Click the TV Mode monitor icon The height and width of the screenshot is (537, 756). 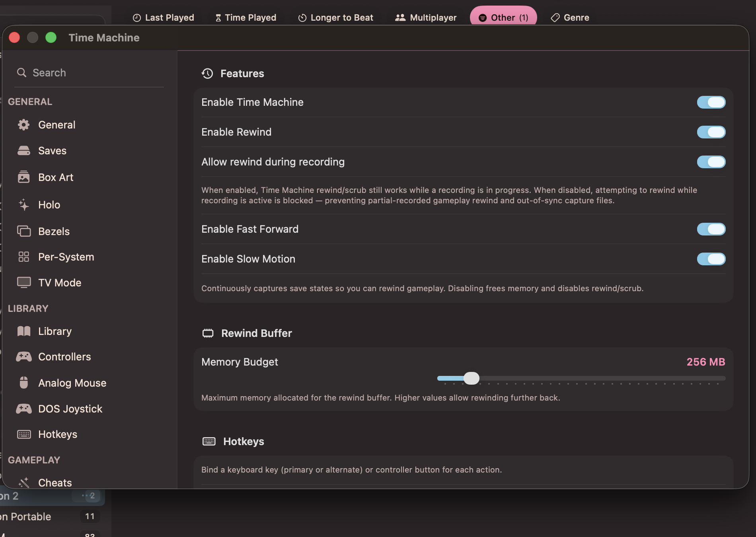tap(23, 282)
